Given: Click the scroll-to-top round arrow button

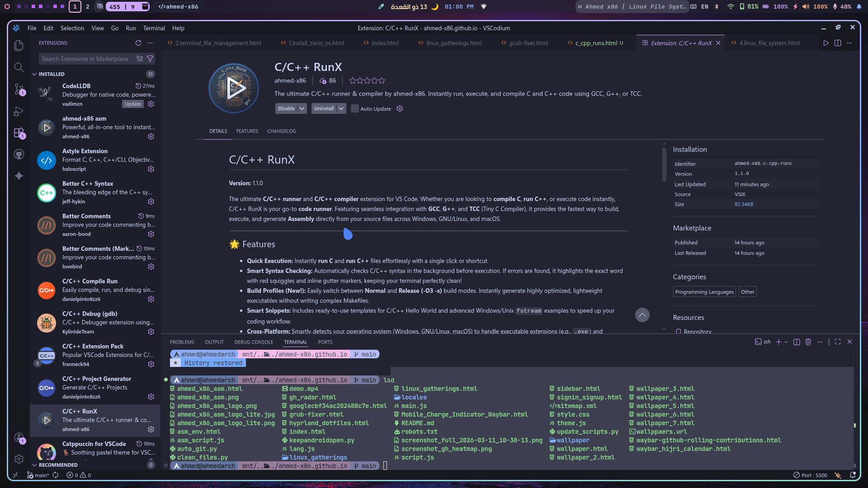Looking at the screenshot, I should point(642,315).
